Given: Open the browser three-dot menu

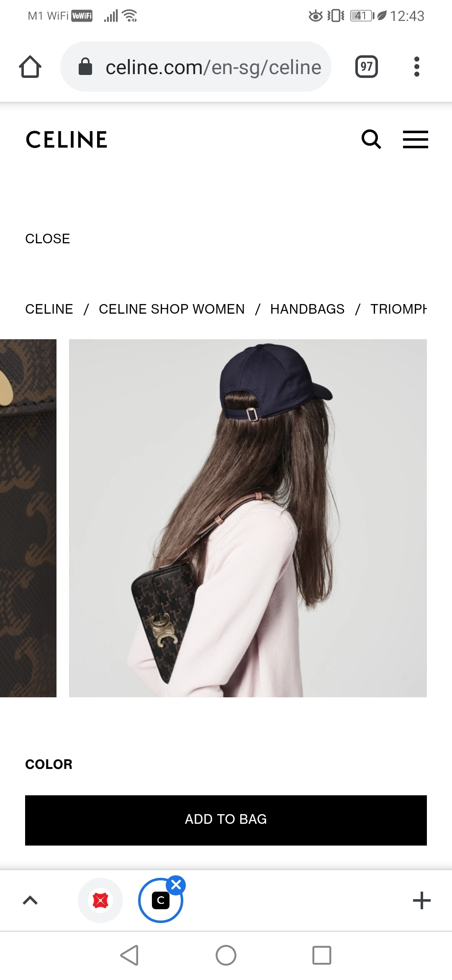Looking at the screenshot, I should pos(416,67).
